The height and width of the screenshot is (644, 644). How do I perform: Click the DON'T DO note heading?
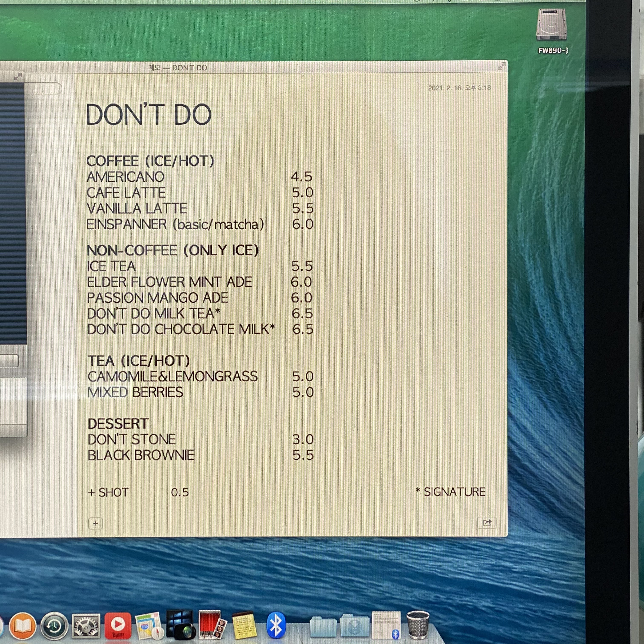[149, 114]
